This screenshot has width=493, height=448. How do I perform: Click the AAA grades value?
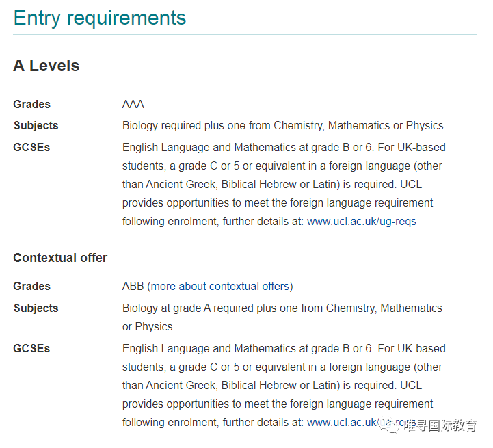tap(133, 104)
